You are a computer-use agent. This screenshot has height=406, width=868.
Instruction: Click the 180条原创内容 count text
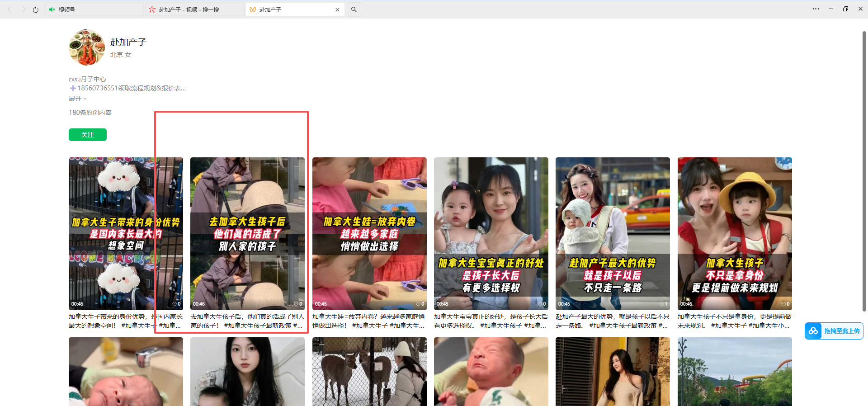click(x=90, y=113)
